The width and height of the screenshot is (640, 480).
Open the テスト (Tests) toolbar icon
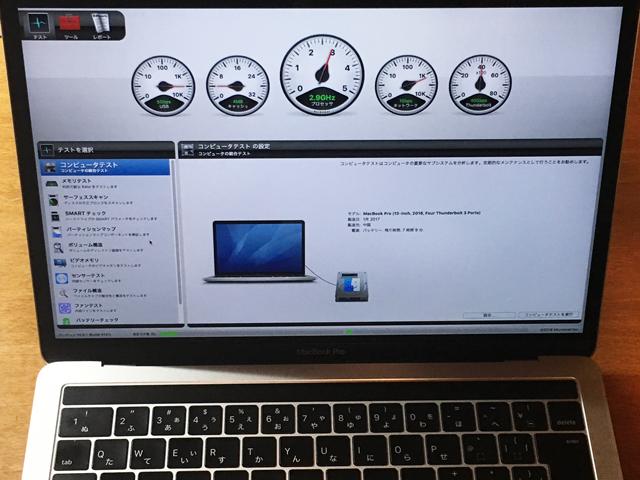pyautogui.click(x=39, y=24)
